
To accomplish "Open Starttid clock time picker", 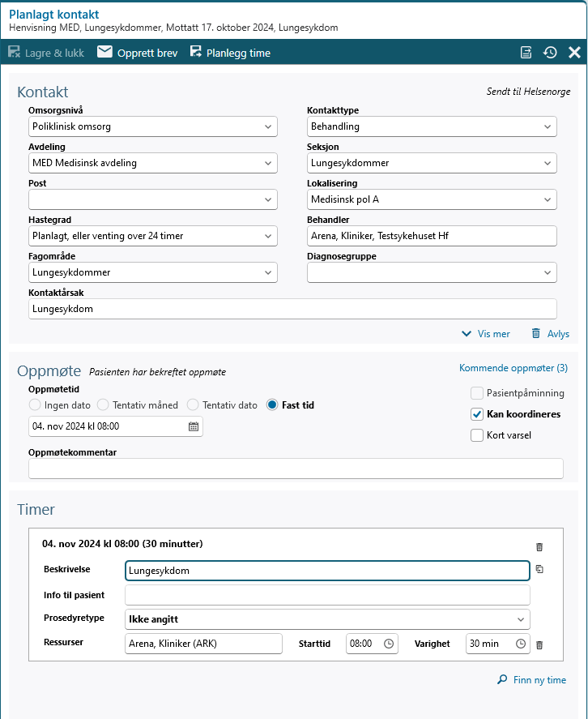I will click(388, 644).
